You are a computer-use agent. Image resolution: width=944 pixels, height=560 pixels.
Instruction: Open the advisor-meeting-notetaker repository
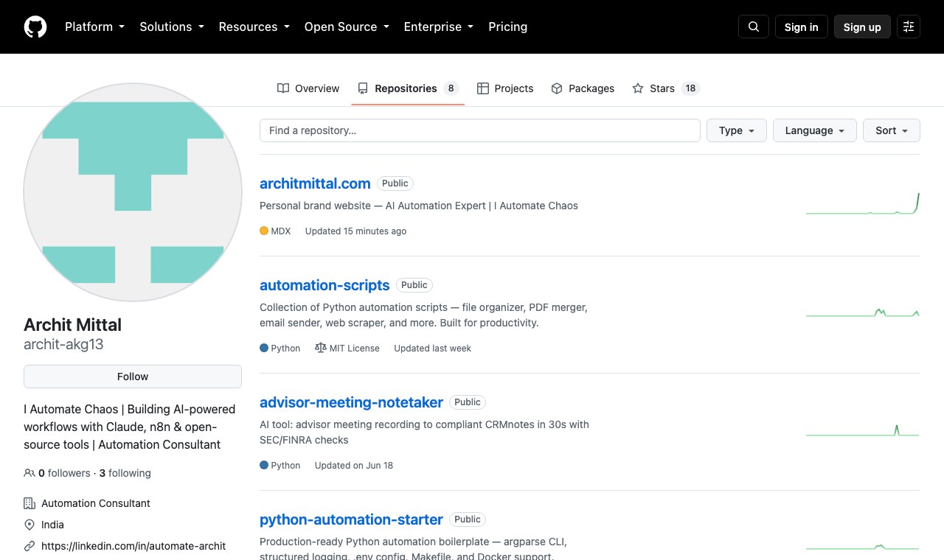(x=351, y=402)
